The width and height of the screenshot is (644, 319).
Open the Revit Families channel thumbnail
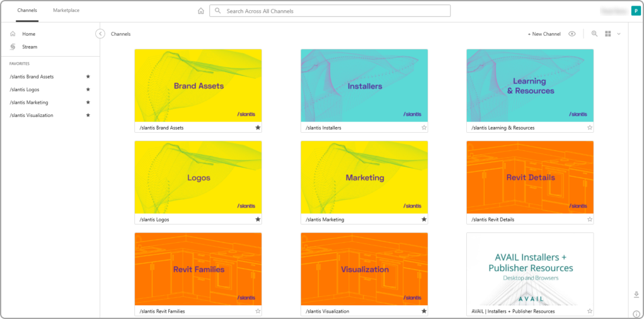click(x=198, y=269)
